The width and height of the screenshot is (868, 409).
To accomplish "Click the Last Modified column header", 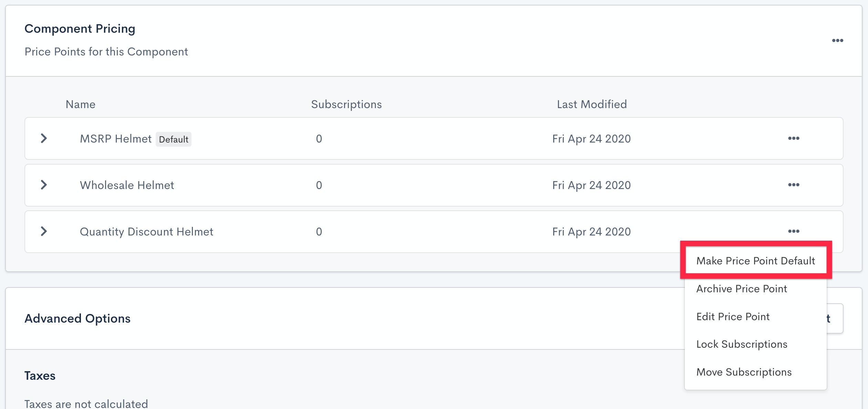I will (592, 104).
